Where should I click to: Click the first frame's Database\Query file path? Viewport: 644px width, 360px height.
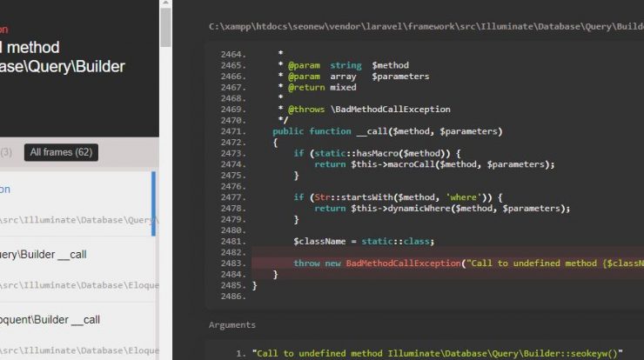click(79, 220)
